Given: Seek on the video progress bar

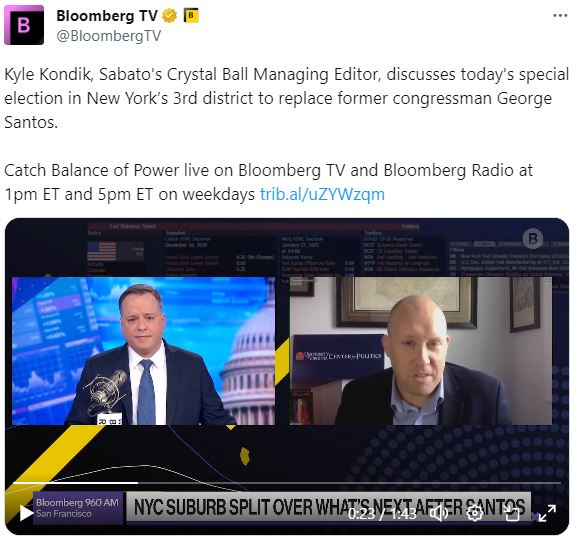Looking at the screenshot, I should tap(287, 483).
